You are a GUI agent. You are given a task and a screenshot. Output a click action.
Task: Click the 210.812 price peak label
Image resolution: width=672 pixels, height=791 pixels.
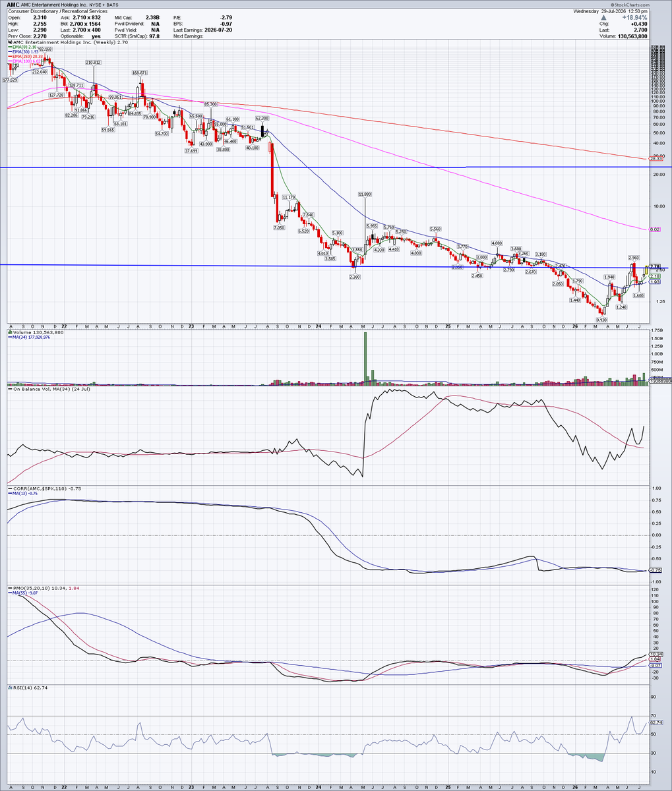(x=93, y=62)
